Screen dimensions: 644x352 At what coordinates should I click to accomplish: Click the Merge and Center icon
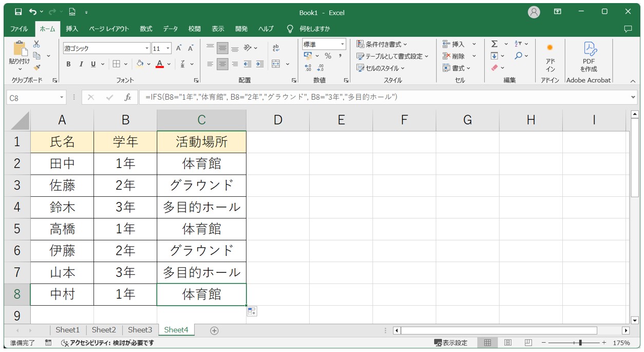point(276,64)
